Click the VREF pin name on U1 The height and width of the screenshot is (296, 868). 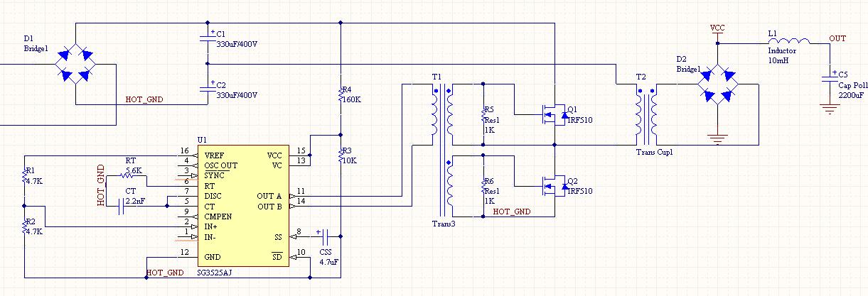pyautogui.click(x=215, y=155)
